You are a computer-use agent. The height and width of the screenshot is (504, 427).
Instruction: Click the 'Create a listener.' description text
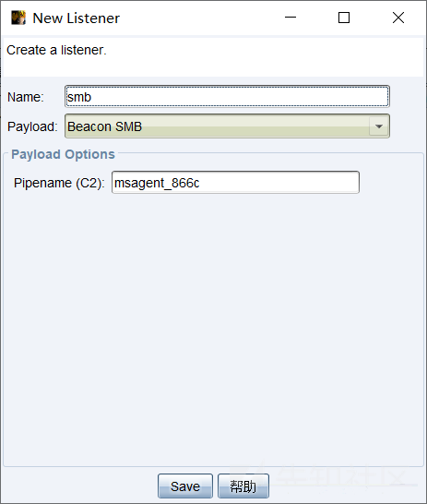coord(56,50)
